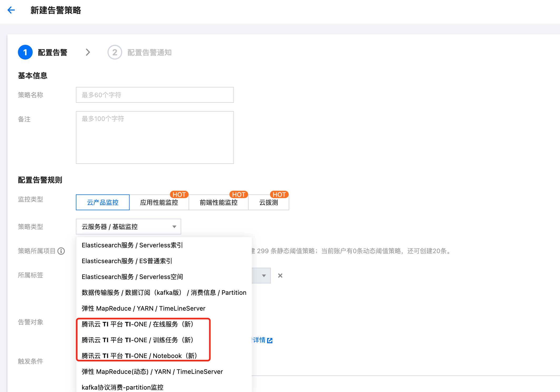Pick 弹性 MapReduce / YARN / TimeLineServer option
This screenshot has height=392, width=560.
click(x=144, y=308)
